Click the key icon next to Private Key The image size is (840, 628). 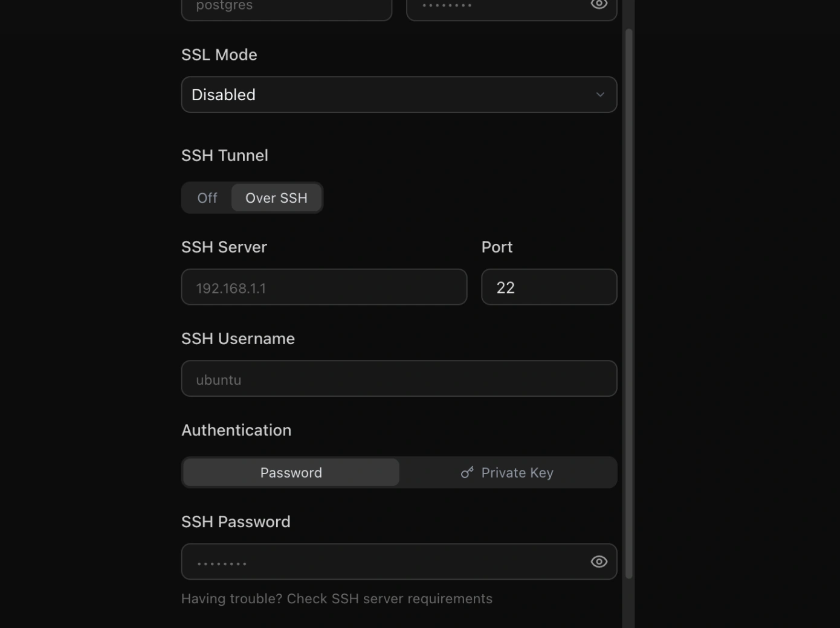point(467,472)
